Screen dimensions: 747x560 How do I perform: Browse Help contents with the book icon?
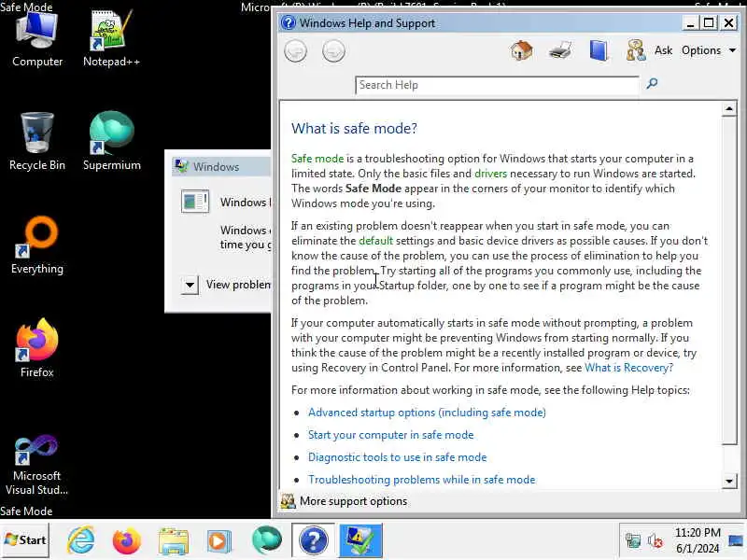point(599,50)
